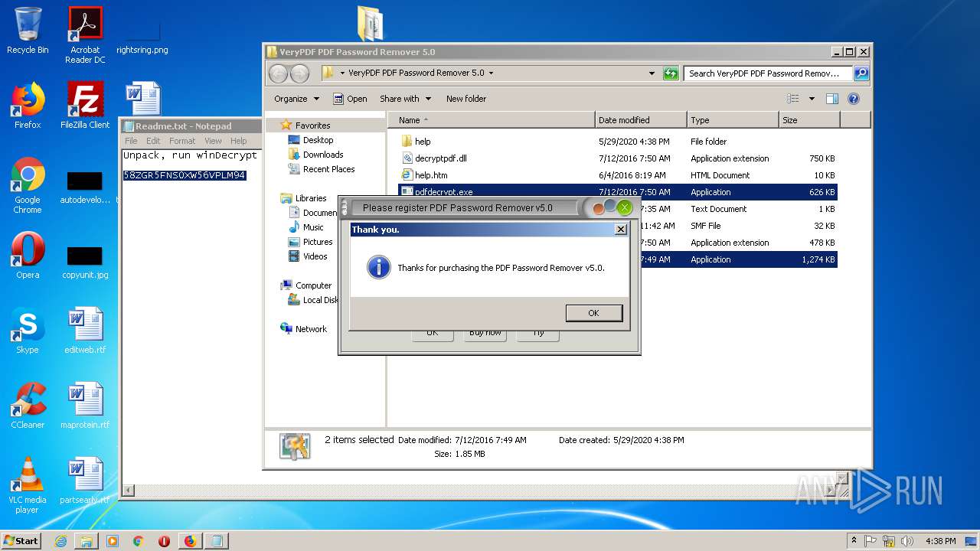Open Google Chrome desktop icon
This screenshot has width=980, height=551.
[x=28, y=186]
